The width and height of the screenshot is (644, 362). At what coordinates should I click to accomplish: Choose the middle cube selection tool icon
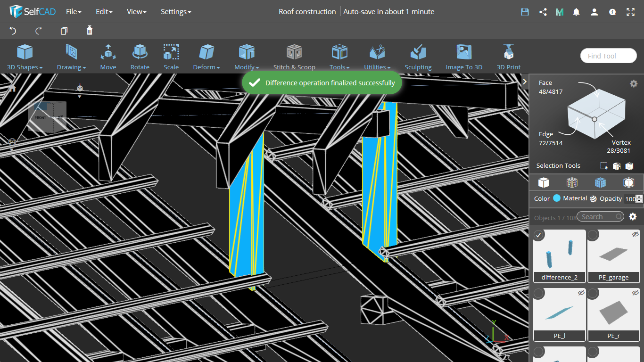616,166
